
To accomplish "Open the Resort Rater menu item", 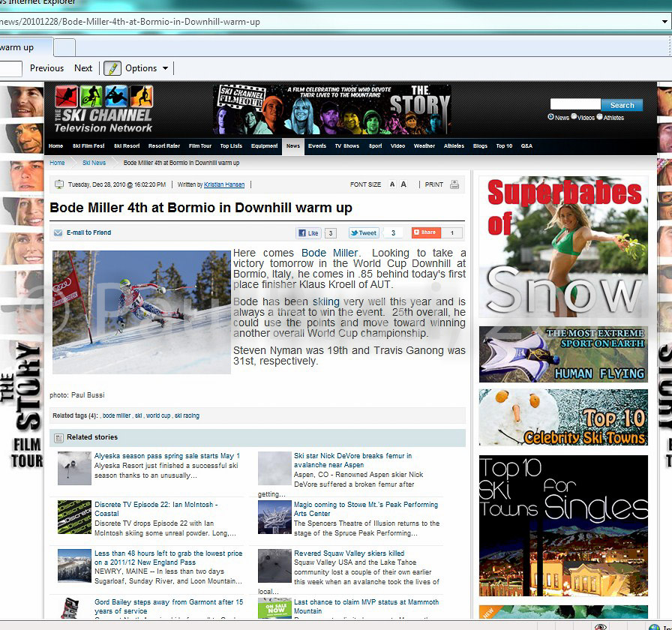I will coord(164,146).
